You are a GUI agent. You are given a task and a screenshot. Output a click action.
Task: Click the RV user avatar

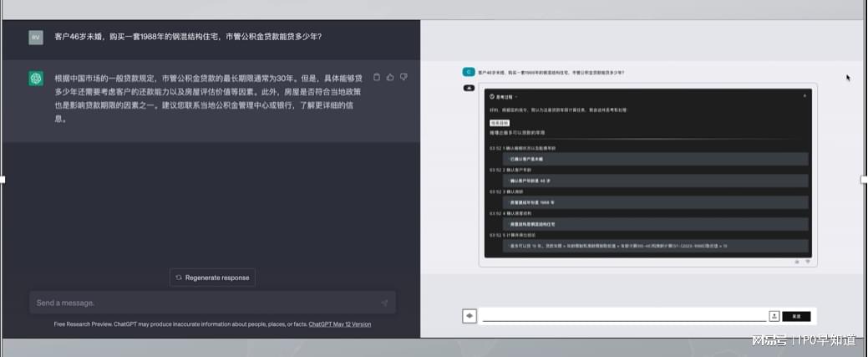coord(36,37)
